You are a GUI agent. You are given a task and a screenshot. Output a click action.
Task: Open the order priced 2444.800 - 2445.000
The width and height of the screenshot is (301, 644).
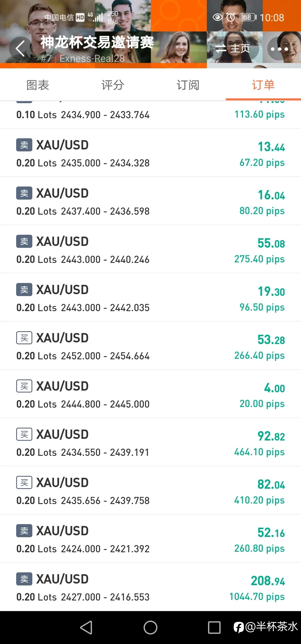(151, 394)
